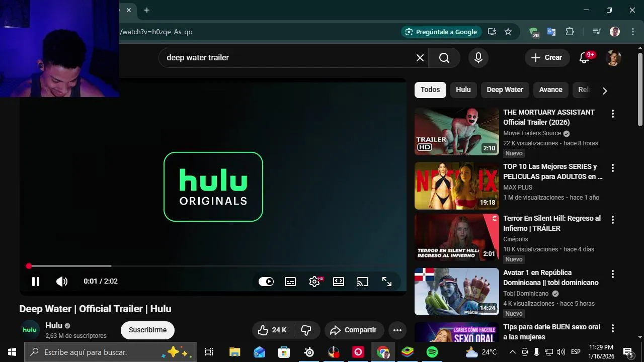Image resolution: width=644 pixels, height=362 pixels.
Task: Cast video to a TV
Action: [363, 282]
